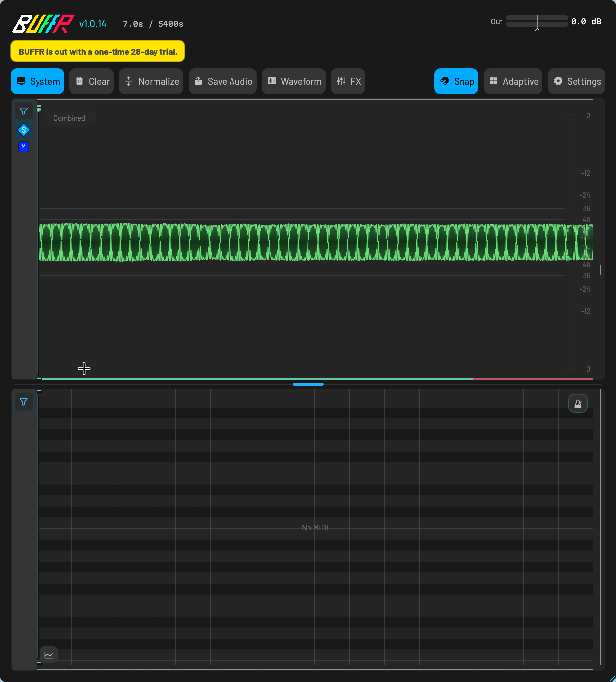The height and width of the screenshot is (682, 616).
Task: Click the 'No MIDI' placeholder text
Action: pyautogui.click(x=315, y=528)
